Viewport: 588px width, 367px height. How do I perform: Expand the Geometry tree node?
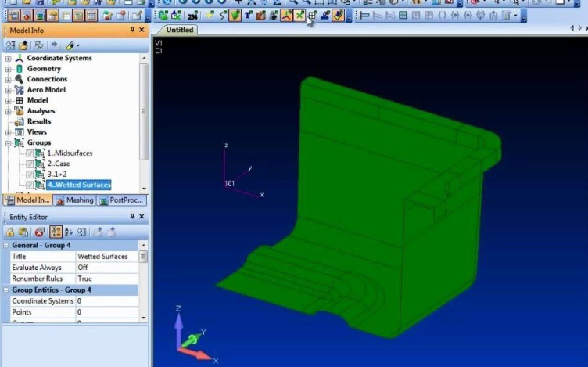[9, 69]
